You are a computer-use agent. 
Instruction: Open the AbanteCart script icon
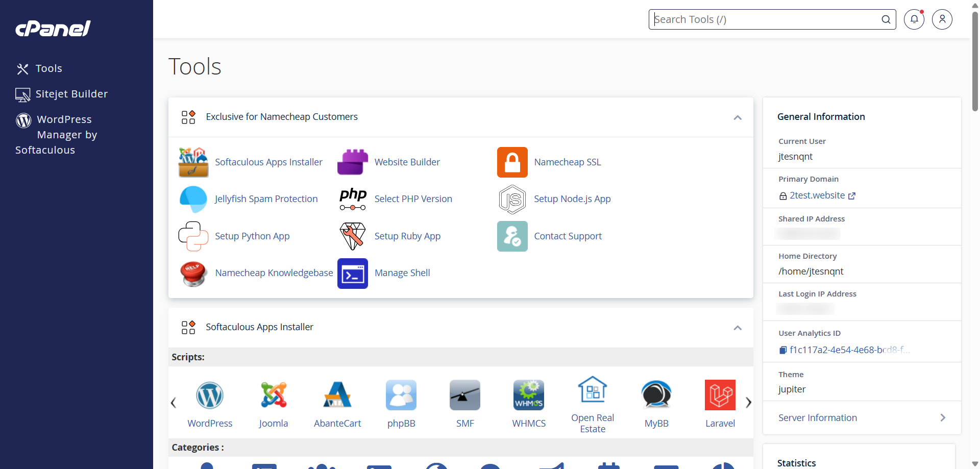point(337,395)
